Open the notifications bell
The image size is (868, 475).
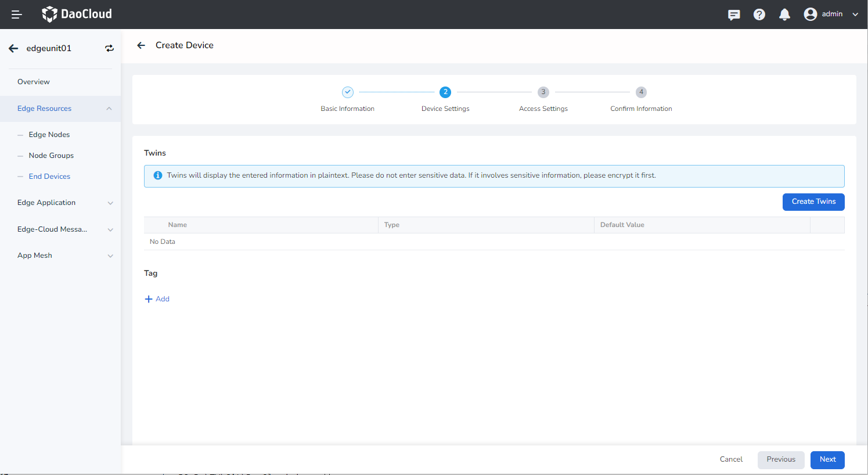(784, 15)
